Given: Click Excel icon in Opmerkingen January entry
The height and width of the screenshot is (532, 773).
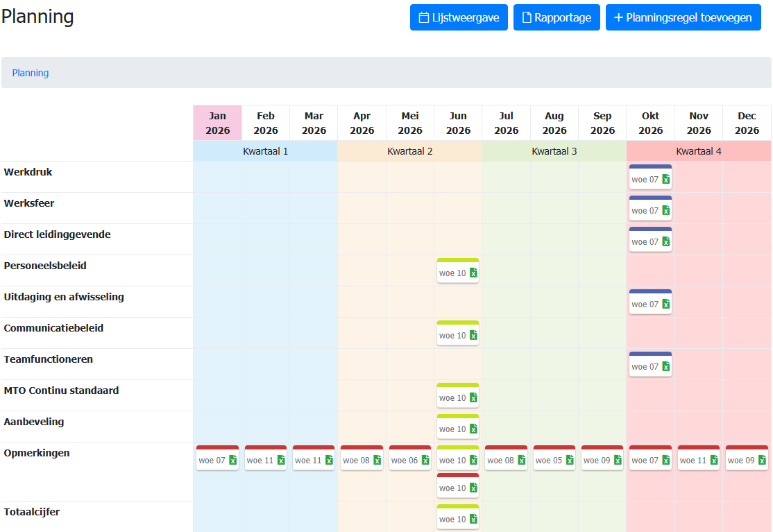Looking at the screenshot, I should (232, 460).
